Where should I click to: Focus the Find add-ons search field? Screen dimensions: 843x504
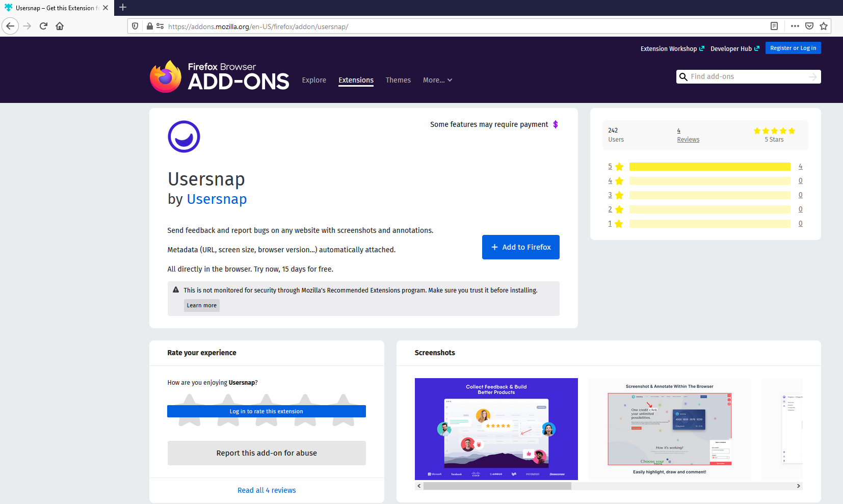(x=747, y=76)
